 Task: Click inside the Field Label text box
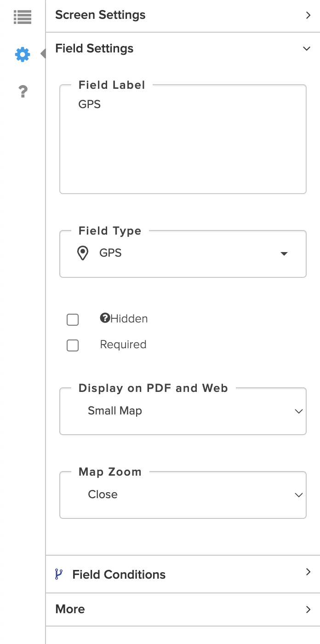tap(183, 138)
